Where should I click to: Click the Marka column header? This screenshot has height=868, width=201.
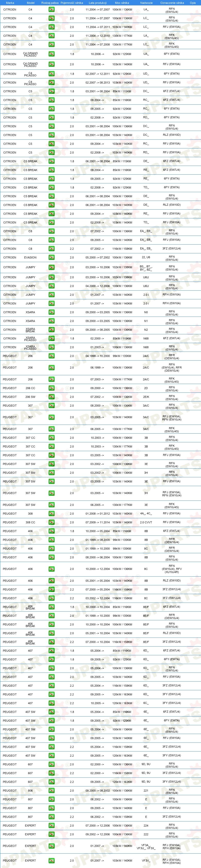tap(10, 3)
